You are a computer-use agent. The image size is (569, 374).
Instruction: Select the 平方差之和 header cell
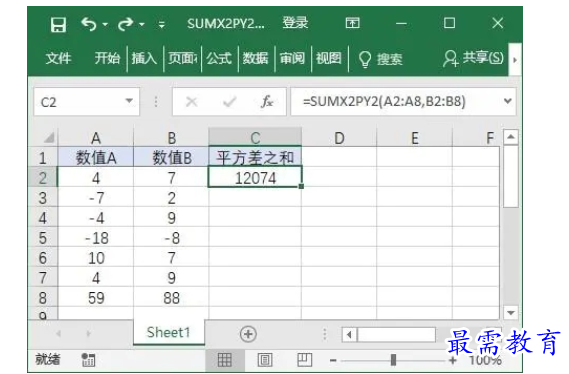[x=255, y=157]
